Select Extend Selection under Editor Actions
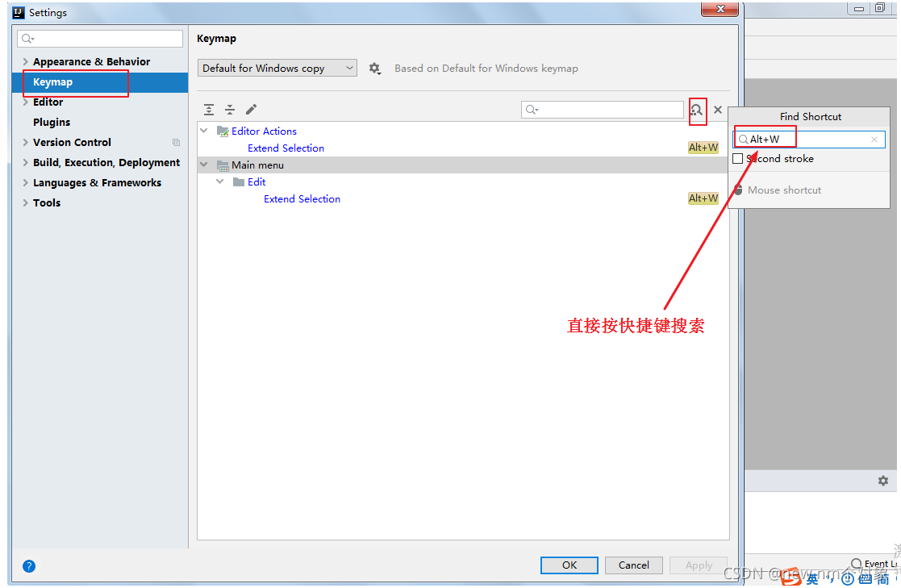901x588 pixels. (x=286, y=148)
